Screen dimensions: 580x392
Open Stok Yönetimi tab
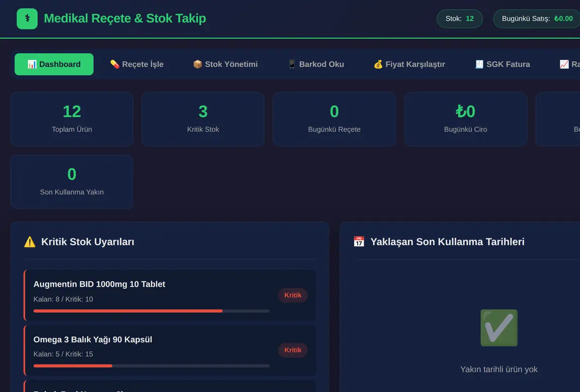pos(225,64)
